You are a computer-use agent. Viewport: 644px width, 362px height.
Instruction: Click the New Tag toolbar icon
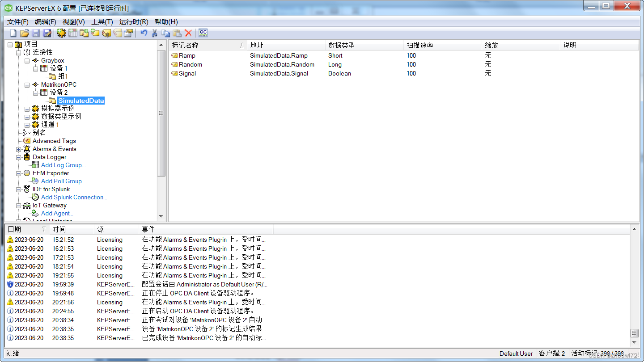coord(95,33)
